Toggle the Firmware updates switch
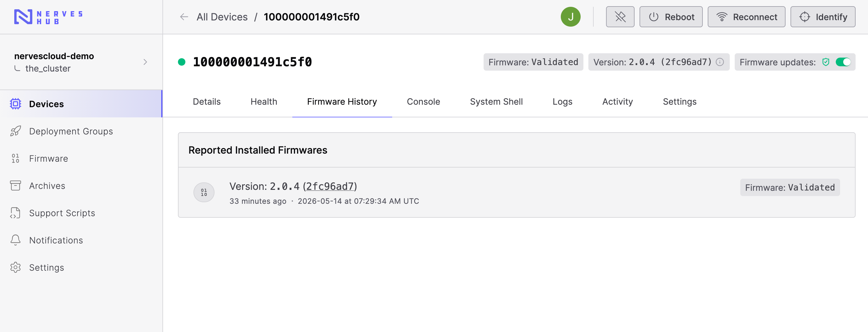The height and width of the screenshot is (332, 868). (844, 62)
